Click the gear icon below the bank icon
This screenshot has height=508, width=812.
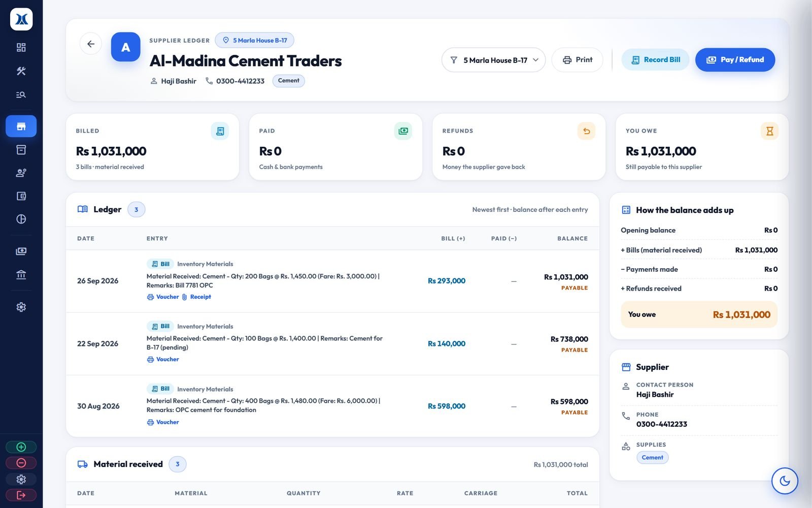(21, 307)
